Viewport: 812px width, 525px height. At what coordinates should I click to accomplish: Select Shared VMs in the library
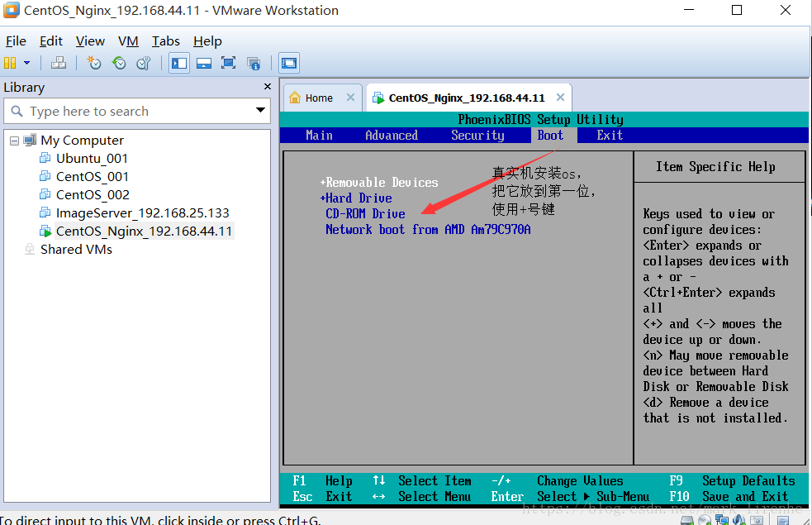click(76, 250)
